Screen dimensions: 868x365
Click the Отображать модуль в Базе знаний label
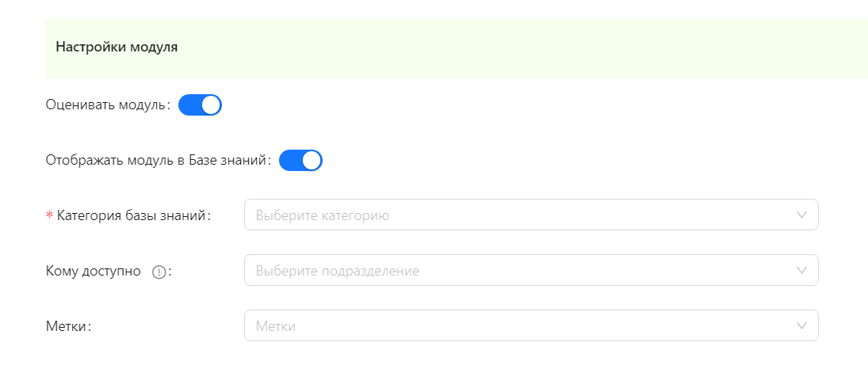(x=159, y=161)
